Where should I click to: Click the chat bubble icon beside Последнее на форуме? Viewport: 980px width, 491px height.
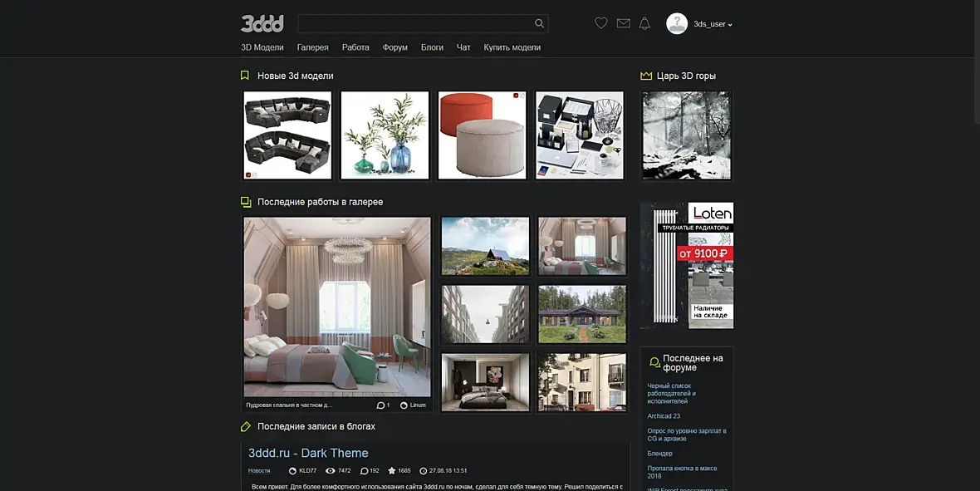(654, 362)
